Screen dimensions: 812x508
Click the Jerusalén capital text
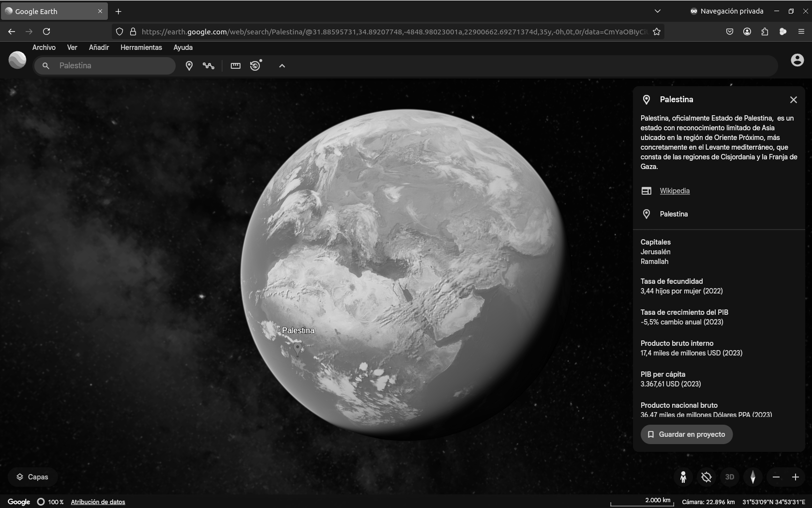point(656,252)
